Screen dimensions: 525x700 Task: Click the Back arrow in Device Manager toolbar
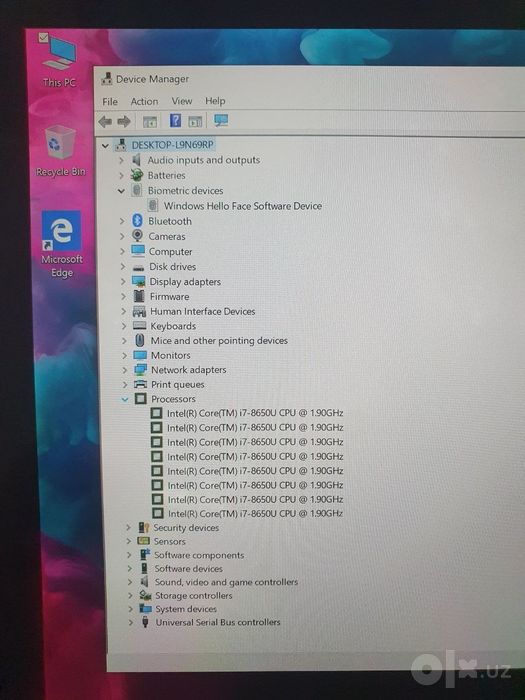click(x=105, y=121)
